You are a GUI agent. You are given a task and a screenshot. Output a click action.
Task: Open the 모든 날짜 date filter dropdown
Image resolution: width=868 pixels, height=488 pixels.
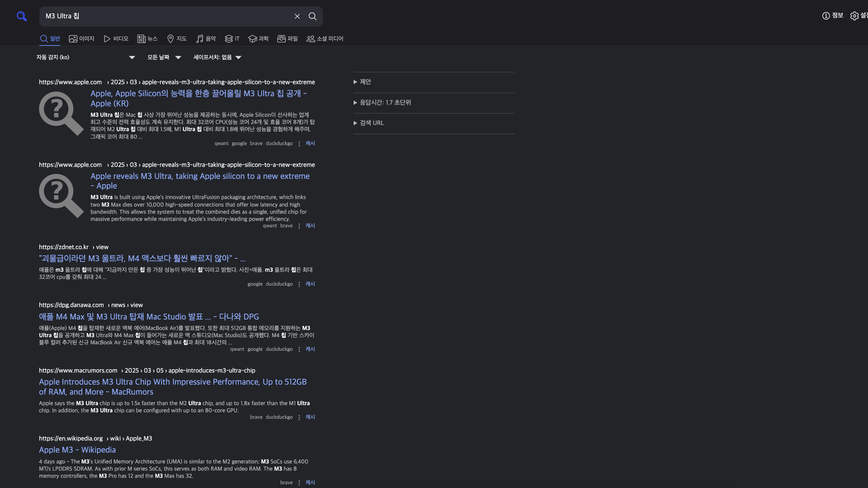click(164, 57)
